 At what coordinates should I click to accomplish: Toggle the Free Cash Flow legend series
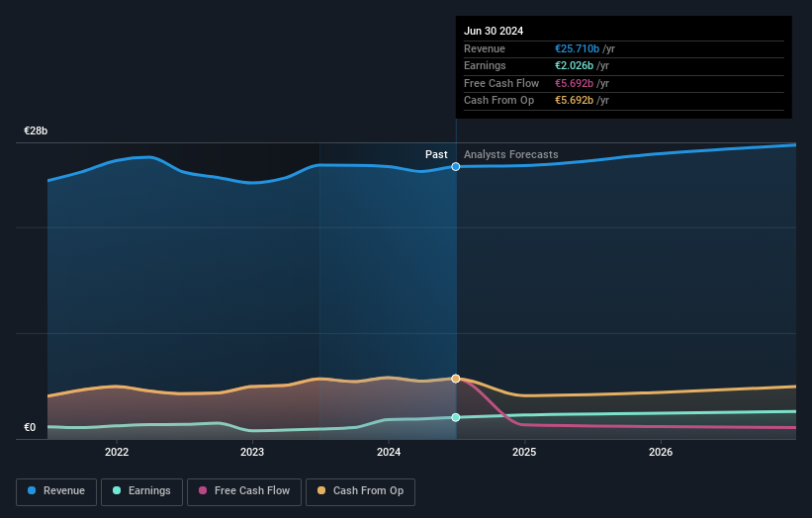coord(244,491)
